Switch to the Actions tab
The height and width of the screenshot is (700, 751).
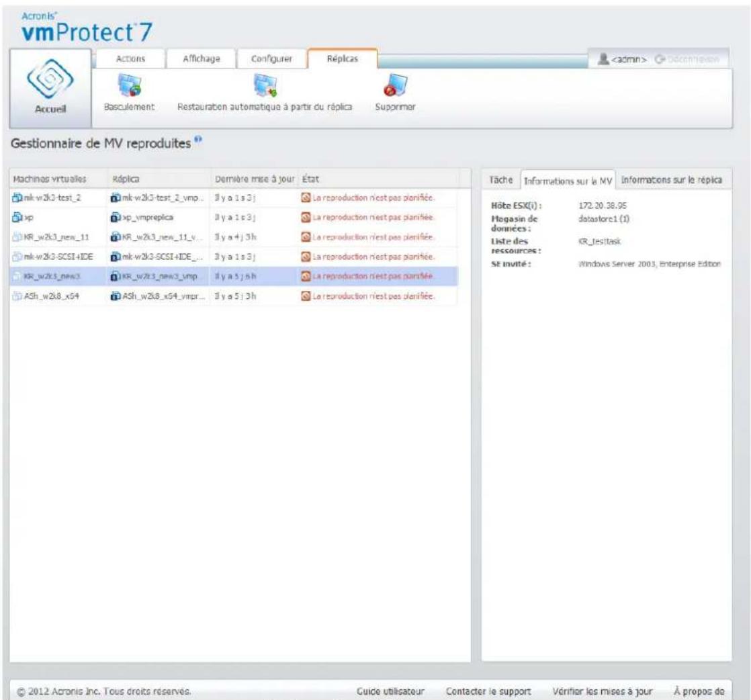130,58
